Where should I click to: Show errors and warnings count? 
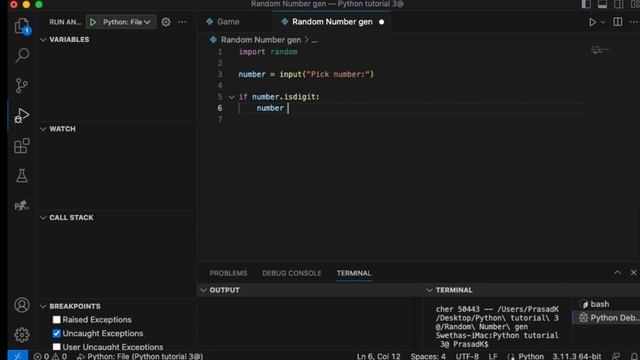click(x=50, y=356)
